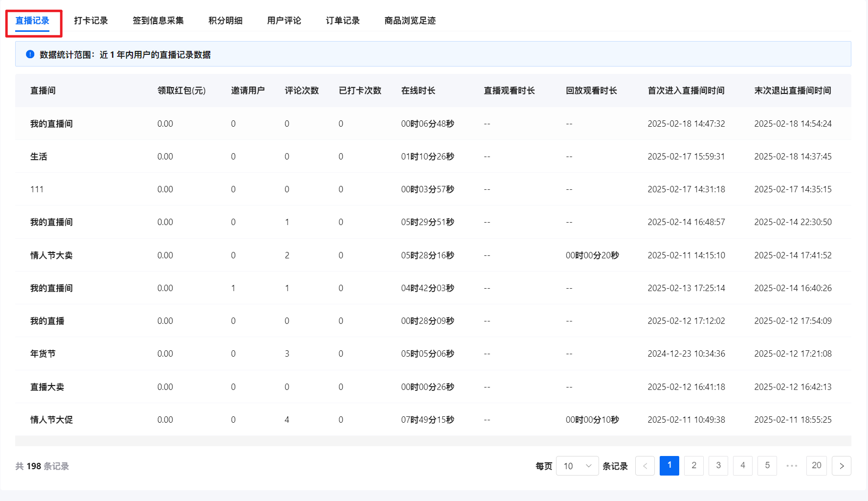Click the 情人节大卖 row's live room name
The width and height of the screenshot is (868, 501).
point(51,255)
